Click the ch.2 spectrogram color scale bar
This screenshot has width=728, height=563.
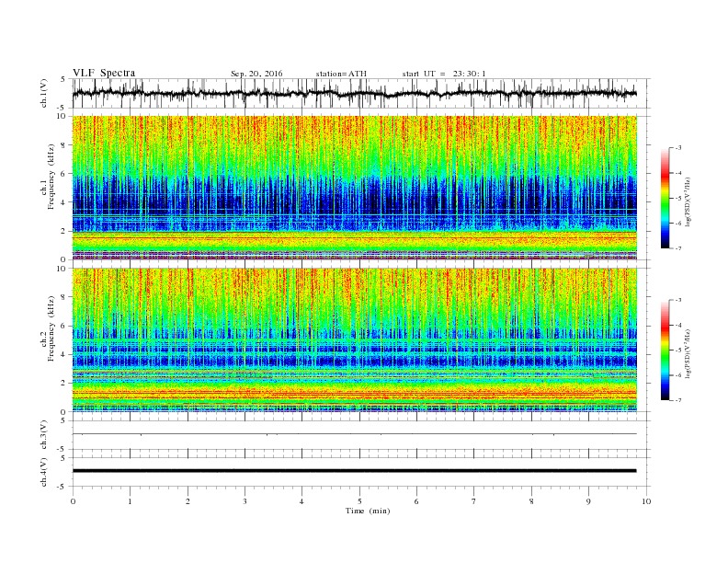665,350
